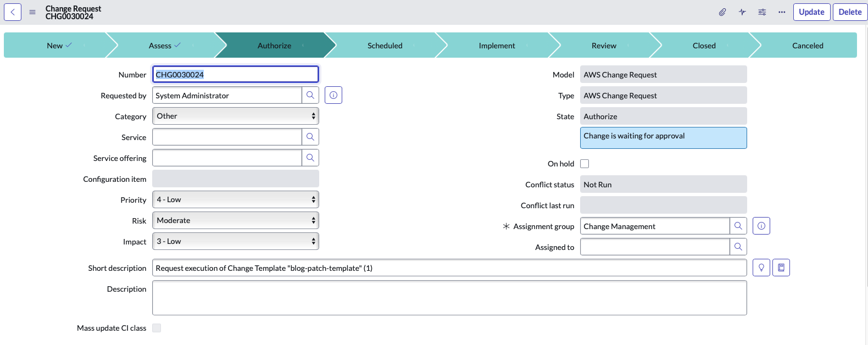Toggle the activity stream pulse icon
Viewport: 868px width, 345px height.
tap(742, 12)
